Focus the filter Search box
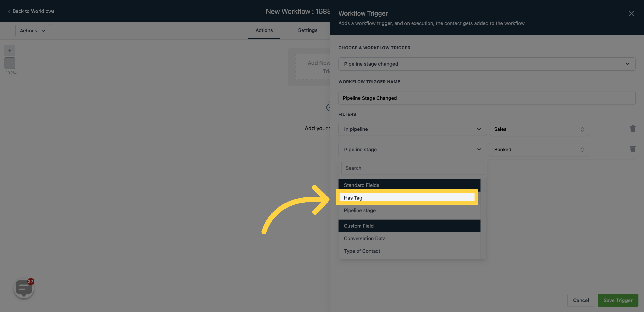This screenshot has height=312, width=644. pos(412,168)
